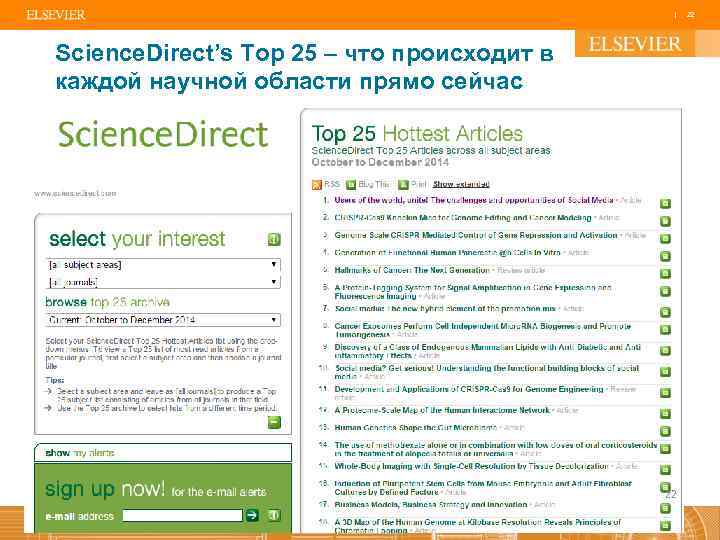This screenshot has height=540, width=720.
Task: Open article Users of the world, unite!
Action: pyautogui.click(x=474, y=200)
